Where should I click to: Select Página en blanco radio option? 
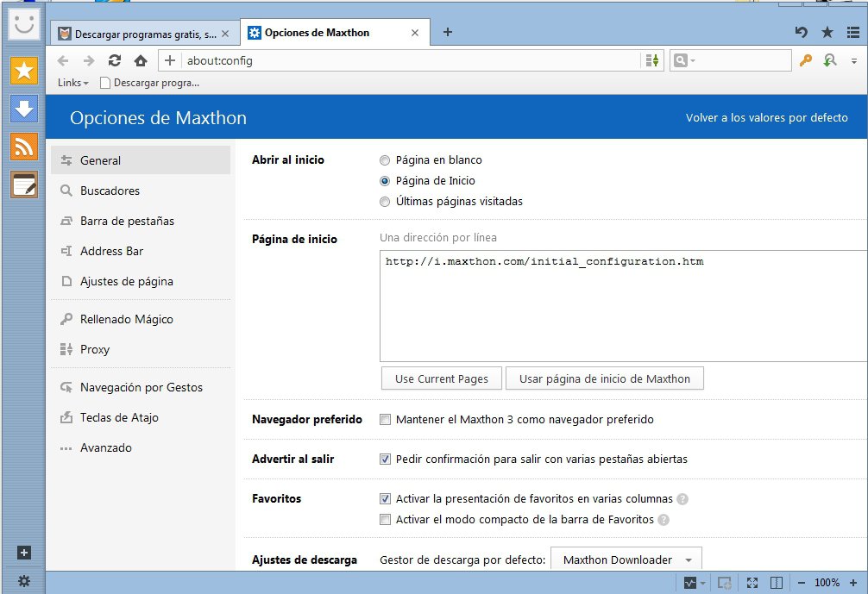click(385, 160)
